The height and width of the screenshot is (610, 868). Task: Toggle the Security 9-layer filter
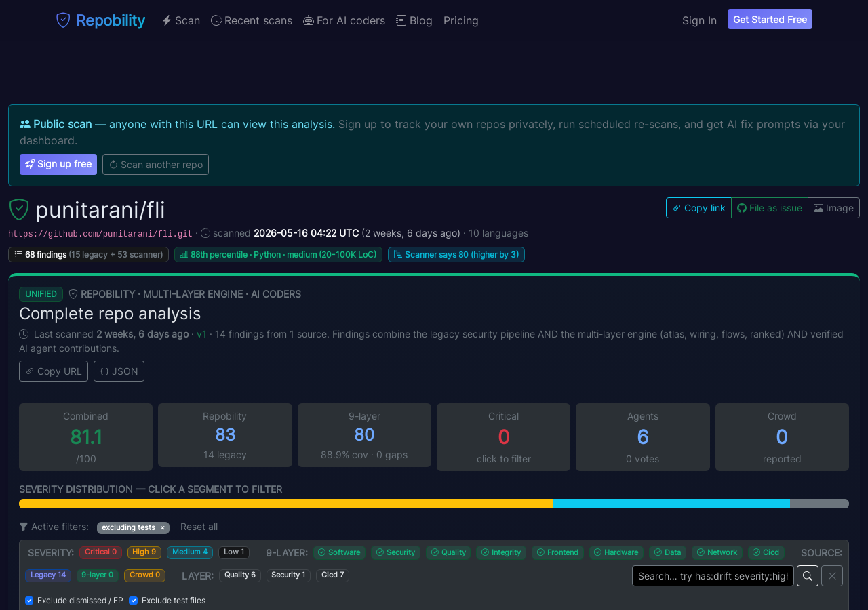click(396, 552)
